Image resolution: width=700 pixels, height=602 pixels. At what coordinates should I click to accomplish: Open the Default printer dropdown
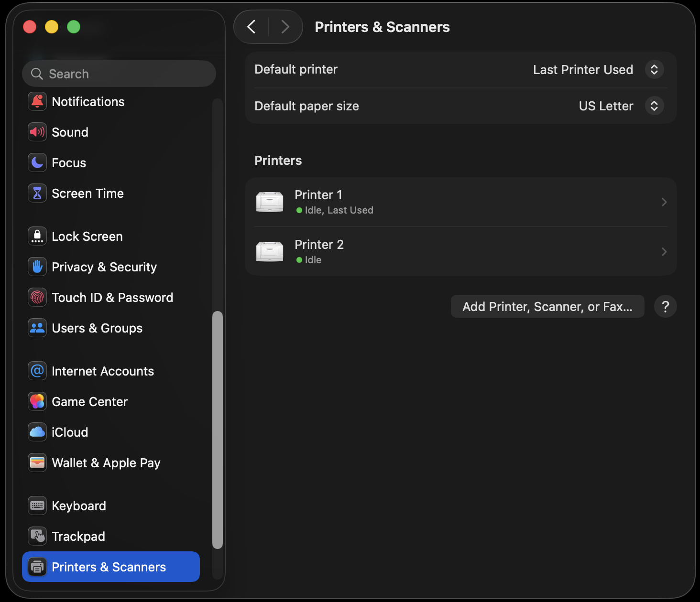[654, 70]
